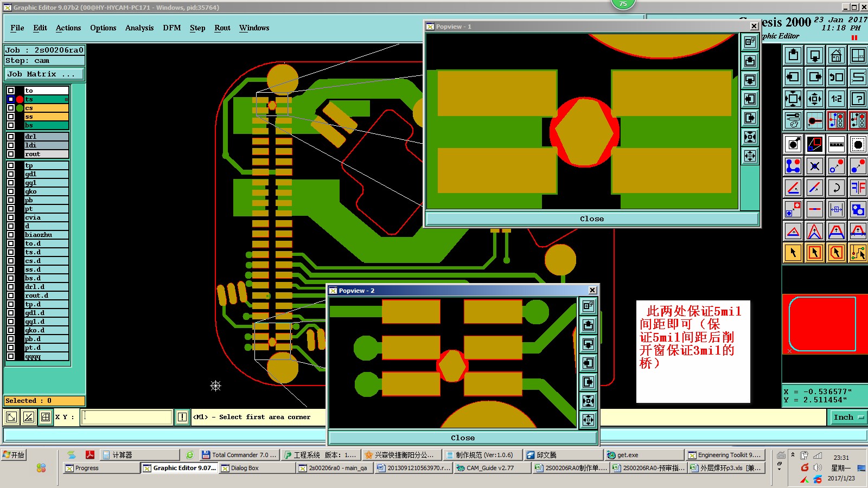Select the 'rout.d' layer row
Image resolution: width=868 pixels, height=488 pixels.
[46, 296]
